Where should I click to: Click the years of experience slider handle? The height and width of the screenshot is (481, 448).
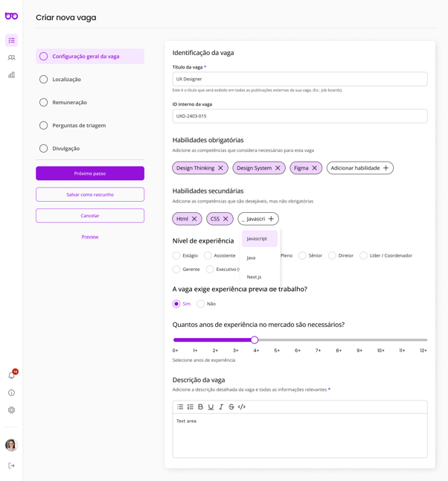255,340
